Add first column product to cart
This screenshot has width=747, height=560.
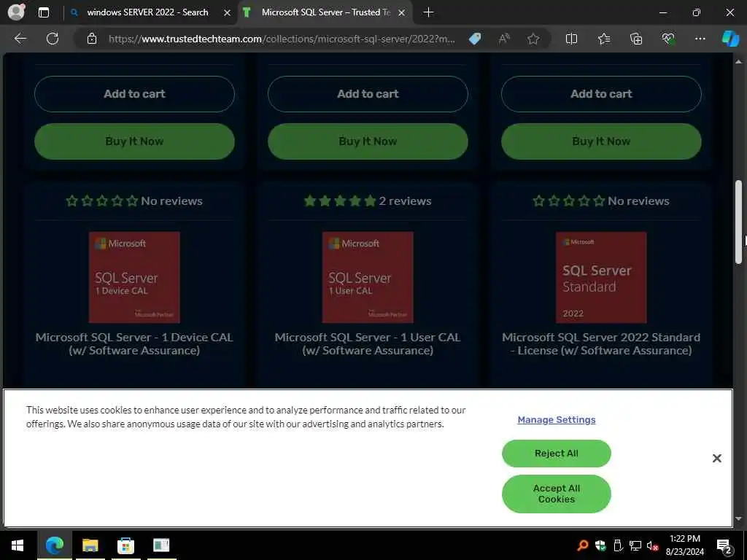(134, 94)
